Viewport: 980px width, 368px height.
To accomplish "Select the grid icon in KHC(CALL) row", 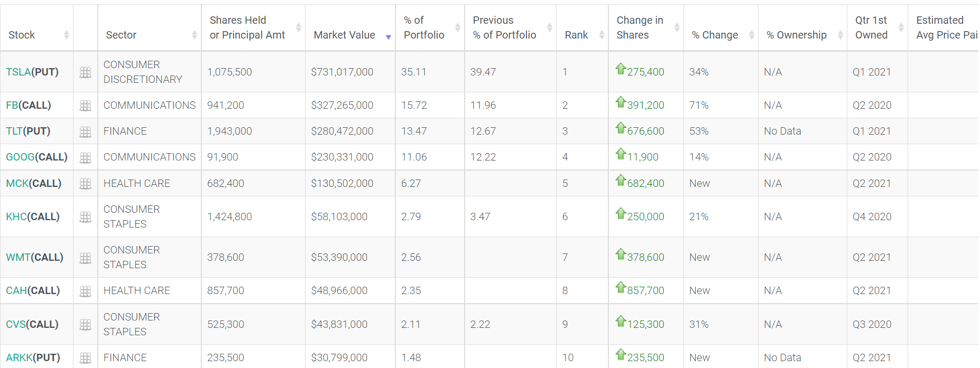I will pyautogui.click(x=85, y=217).
